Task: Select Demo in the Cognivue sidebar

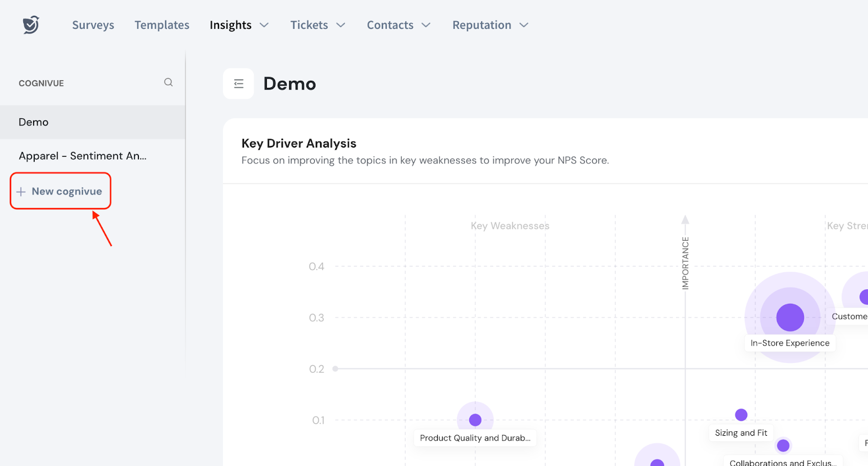Action: point(34,122)
